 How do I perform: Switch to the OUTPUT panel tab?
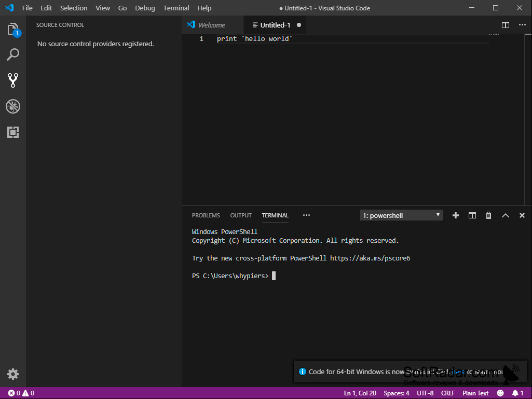pos(241,215)
